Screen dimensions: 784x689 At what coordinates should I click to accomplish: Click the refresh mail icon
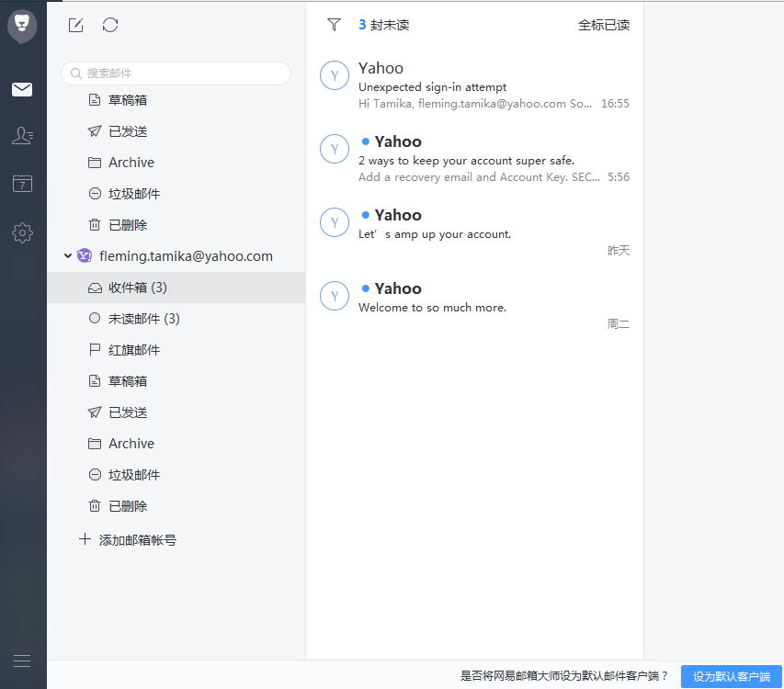coord(110,26)
